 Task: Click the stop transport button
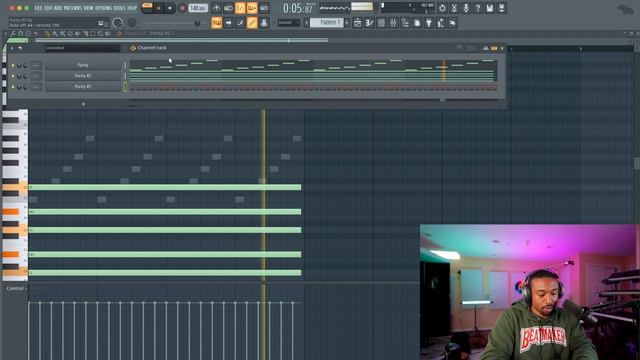(x=170, y=8)
